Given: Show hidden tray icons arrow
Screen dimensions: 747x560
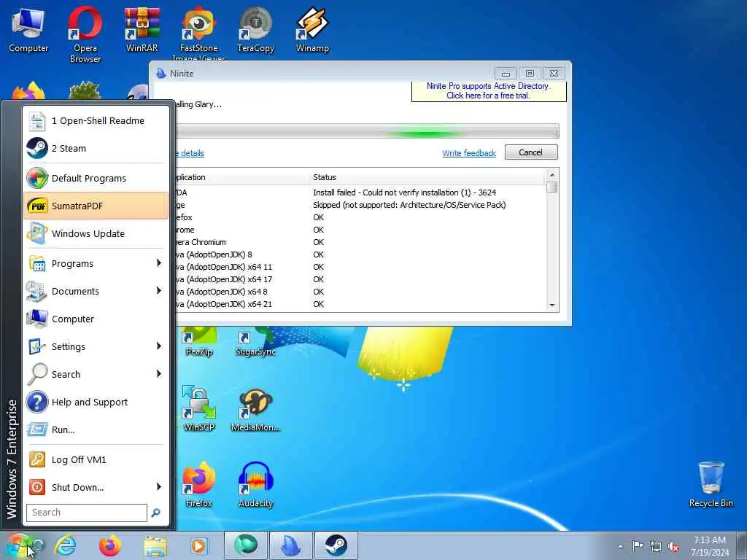Looking at the screenshot, I should click(x=620, y=546).
